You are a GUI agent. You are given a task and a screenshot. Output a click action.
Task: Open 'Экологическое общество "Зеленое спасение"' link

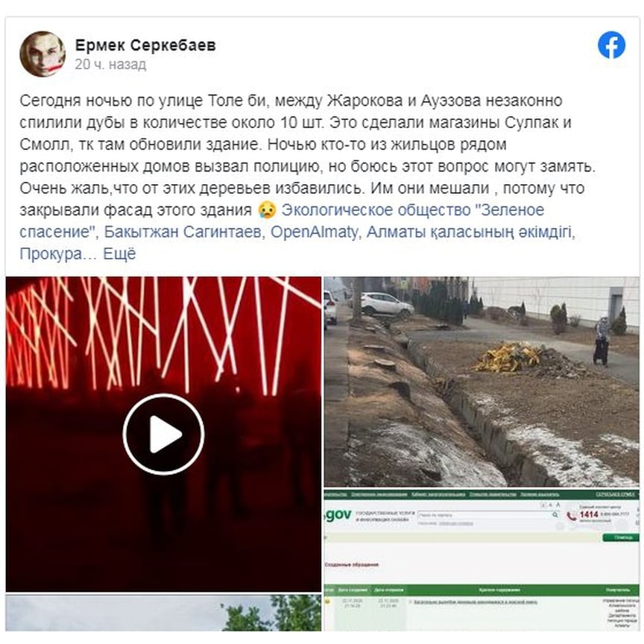tap(282, 221)
